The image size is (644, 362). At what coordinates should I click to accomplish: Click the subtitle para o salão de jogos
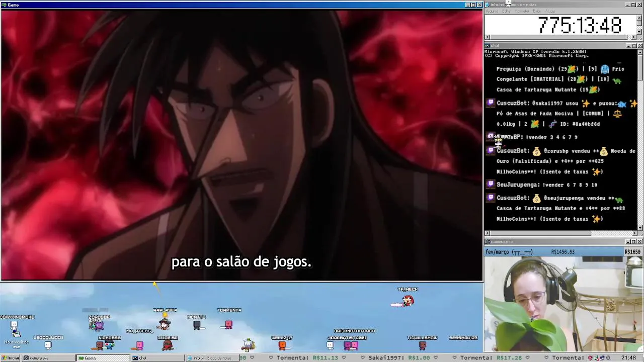tap(242, 262)
